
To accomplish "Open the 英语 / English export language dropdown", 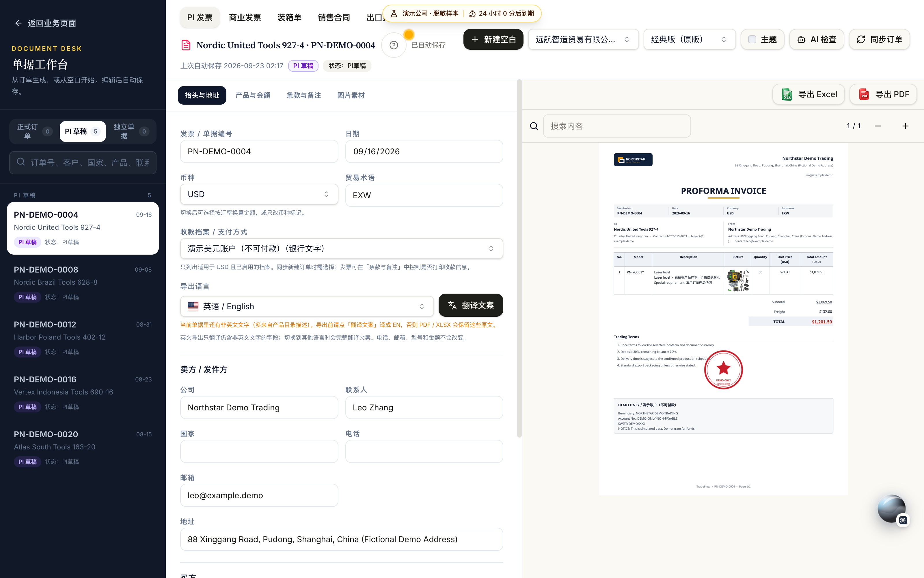I will [307, 307].
